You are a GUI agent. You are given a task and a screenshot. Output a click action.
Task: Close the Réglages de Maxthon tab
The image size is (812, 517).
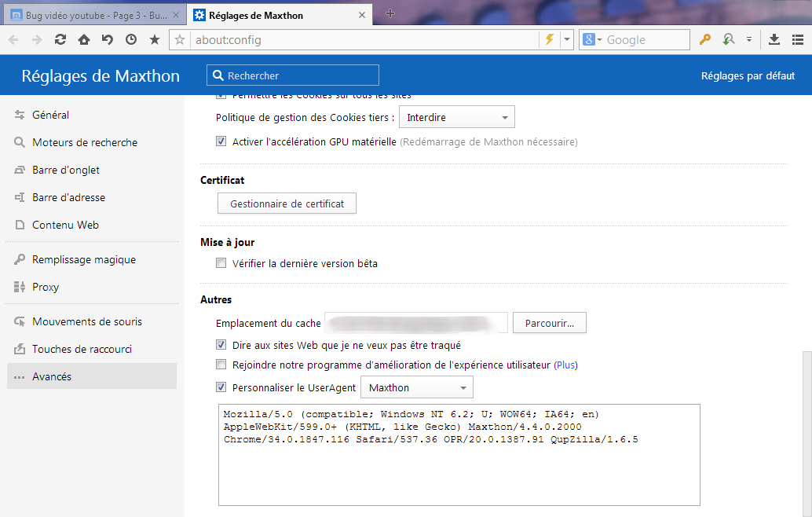(362, 15)
